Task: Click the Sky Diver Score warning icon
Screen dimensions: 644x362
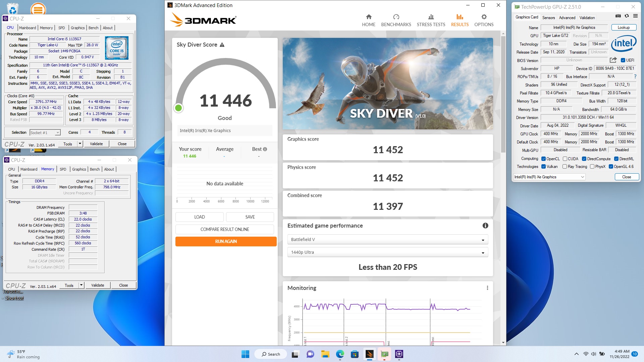Action: tap(222, 45)
